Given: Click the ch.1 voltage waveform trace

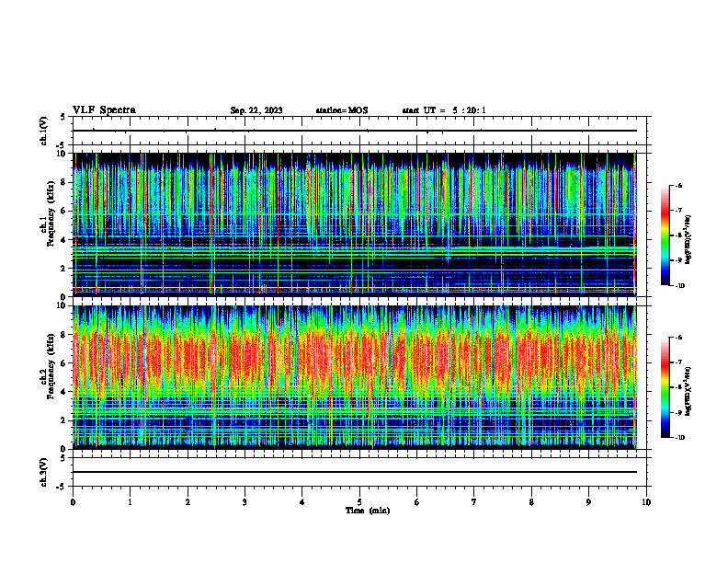Looking at the screenshot, I should click(354, 131).
